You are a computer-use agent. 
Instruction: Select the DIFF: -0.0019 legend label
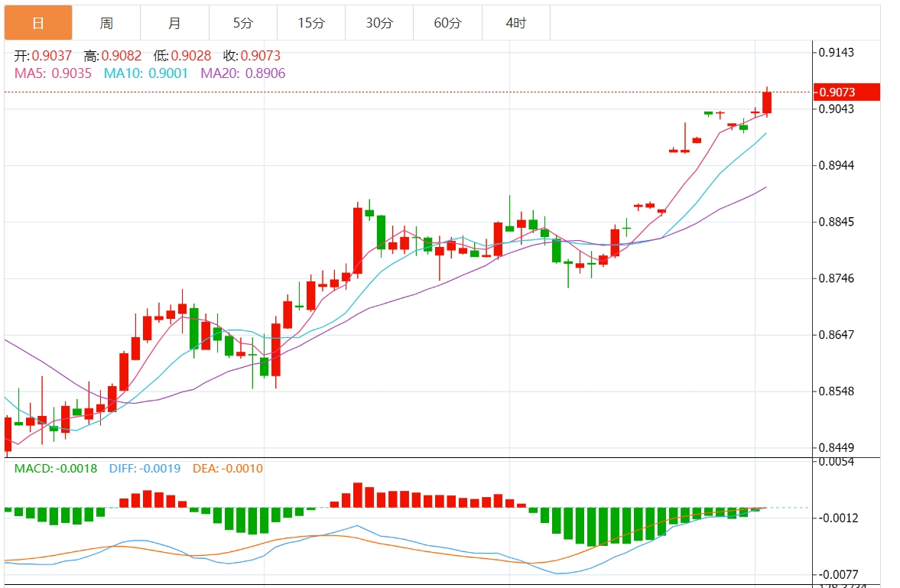pyautogui.click(x=145, y=468)
